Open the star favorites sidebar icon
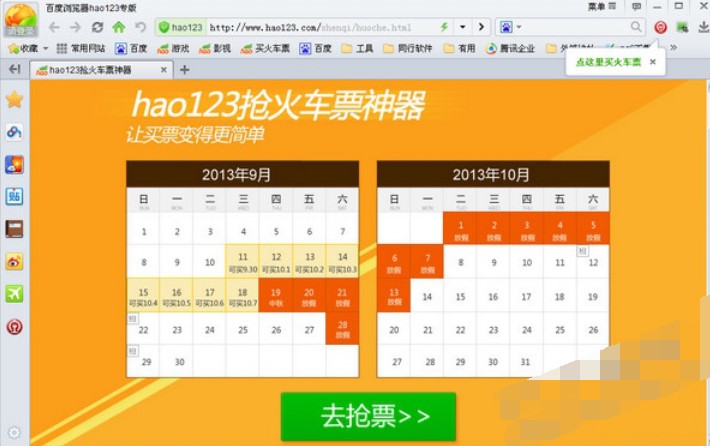Image resolution: width=710 pixels, height=446 pixels. (14, 99)
